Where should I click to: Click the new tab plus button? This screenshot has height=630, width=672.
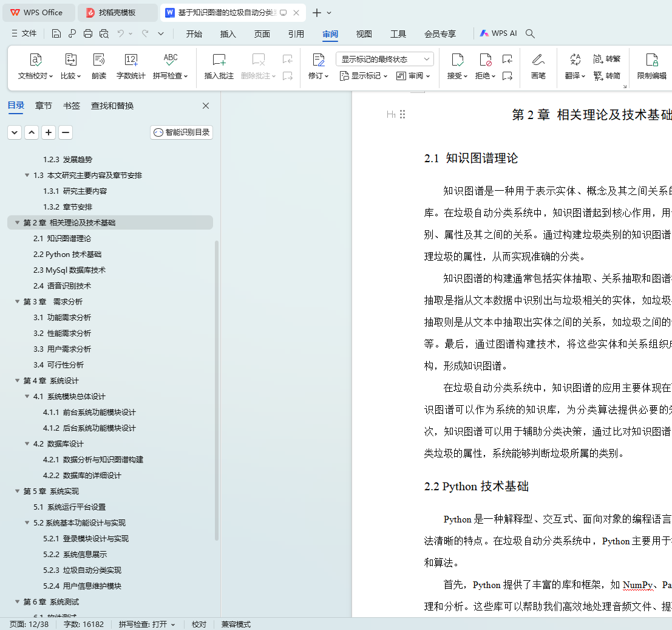pos(317,13)
